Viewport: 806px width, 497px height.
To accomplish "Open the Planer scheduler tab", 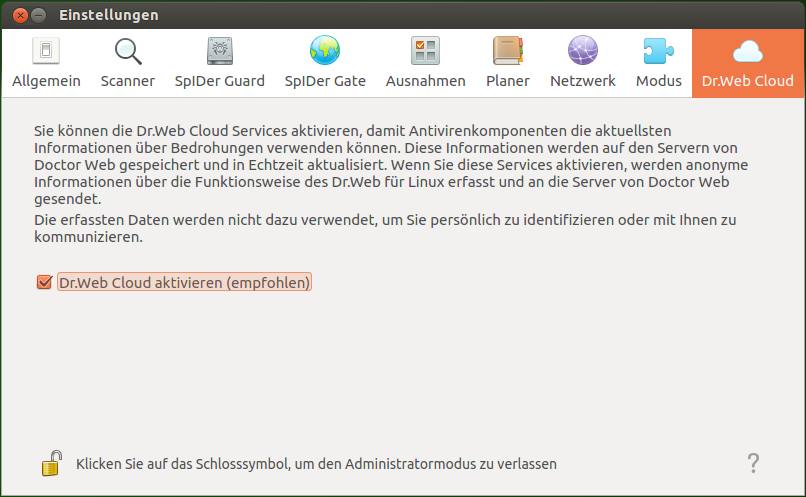I will 507,63.
